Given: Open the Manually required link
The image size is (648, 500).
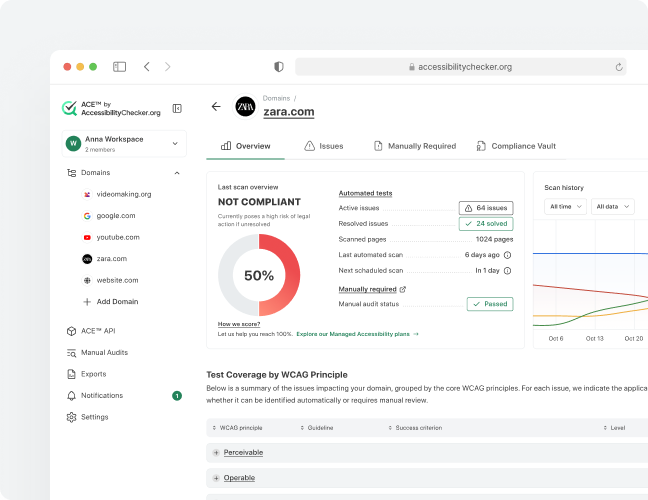Looking at the screenshot, I should click(367, 289).
